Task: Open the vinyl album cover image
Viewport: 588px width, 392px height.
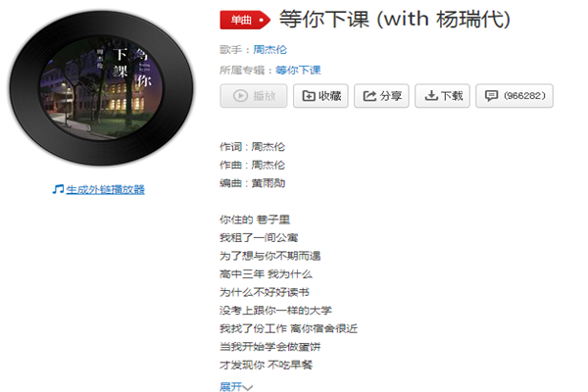Action: 101,88
